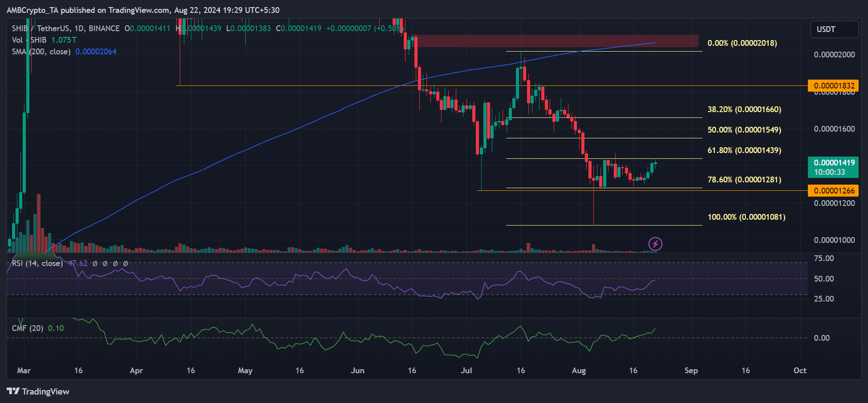Click the 0.00001600 price axis label
The height and width of the screenshot is (403, 868).
(x=834, y=129)
